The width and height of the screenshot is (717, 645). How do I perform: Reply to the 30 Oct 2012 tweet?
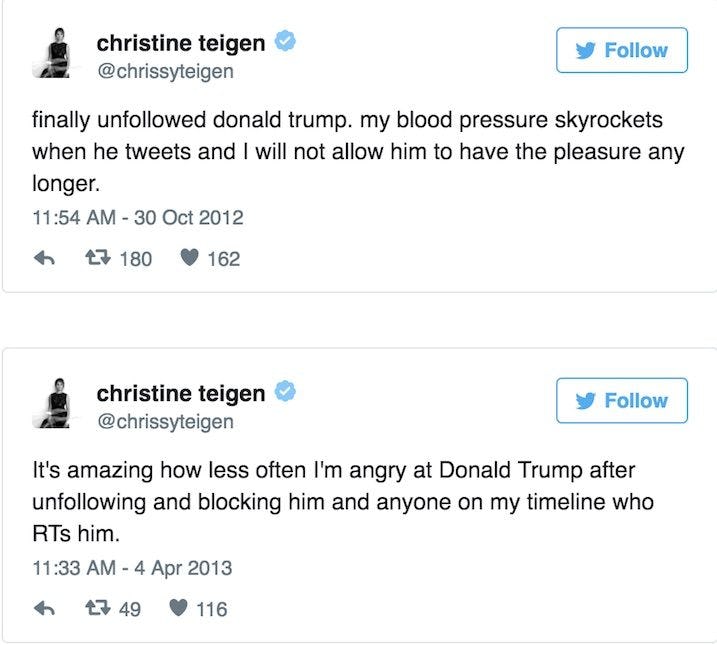pyautogui.click(x=44, y=259)
